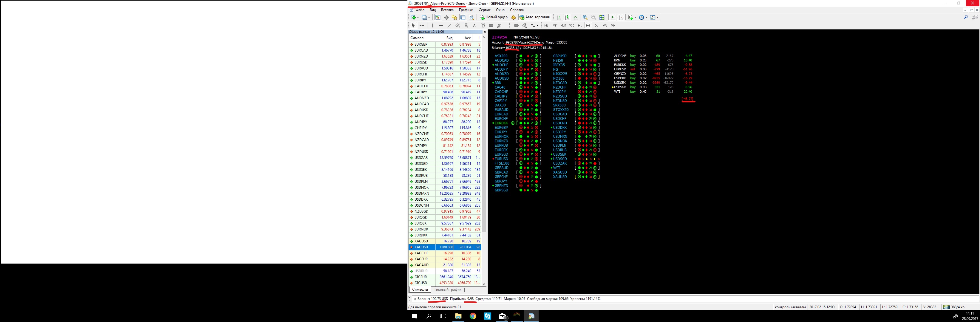Select the M15 timeframe

(563, 25)
